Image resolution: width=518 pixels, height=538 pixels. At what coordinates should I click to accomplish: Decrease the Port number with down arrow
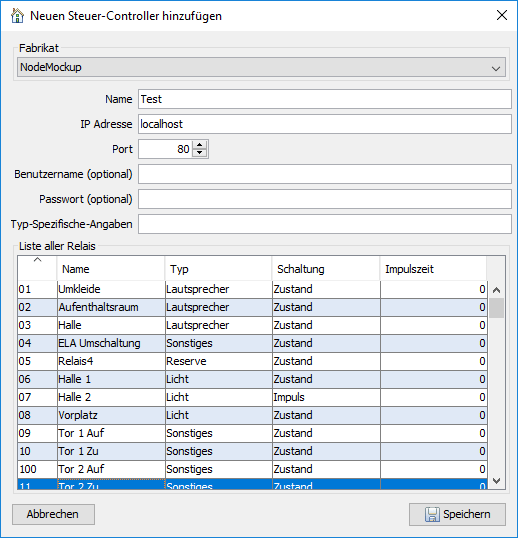tap(200, 153)
